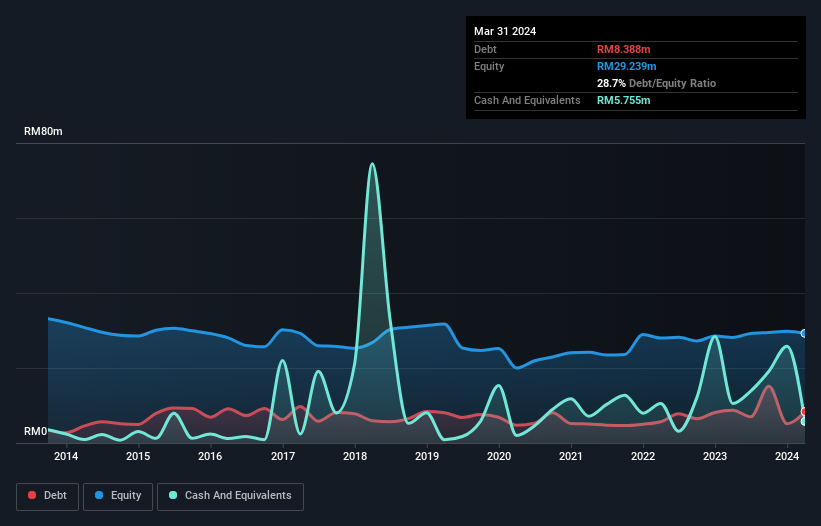Click Cash And Equivalents tooltip label
Image resolution: width=821 pixels, height=526 pixels.
click(527, 100)
